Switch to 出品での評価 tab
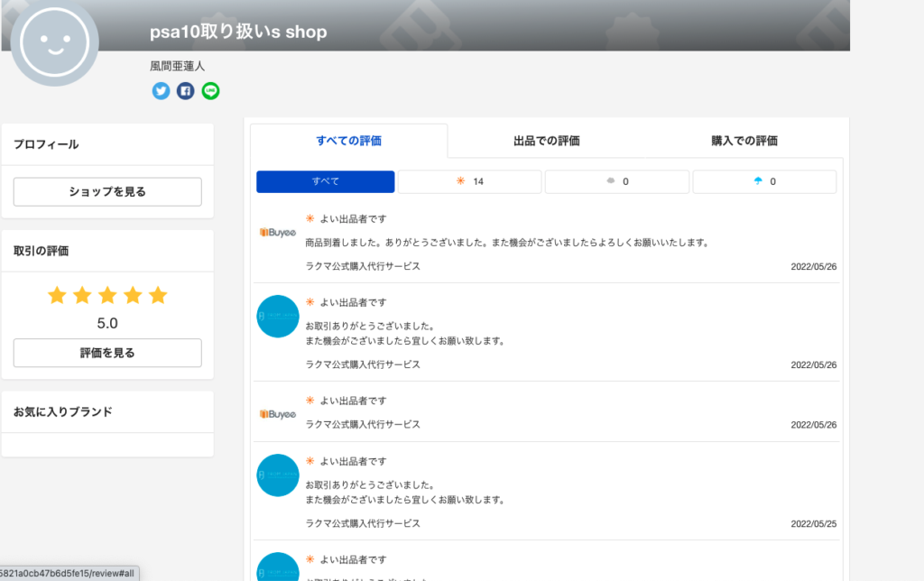Image resolution: width=924 pixels, height=581 pixels. [x=546, y=141]
